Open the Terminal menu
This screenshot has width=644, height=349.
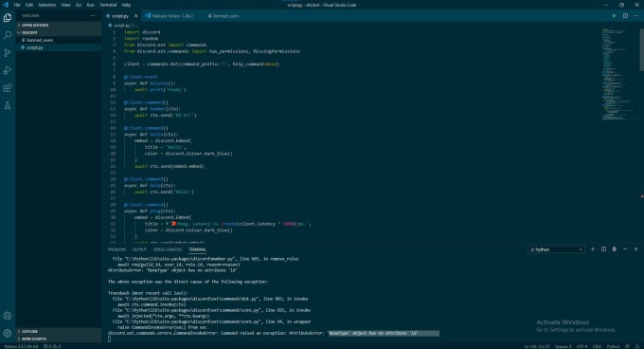(x=108, y=5)
